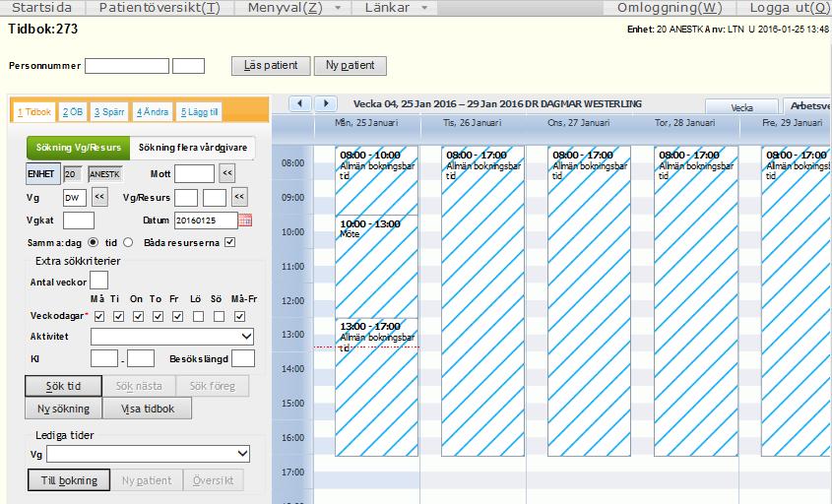Focus the Vg field containing DW

pos(74,197)
